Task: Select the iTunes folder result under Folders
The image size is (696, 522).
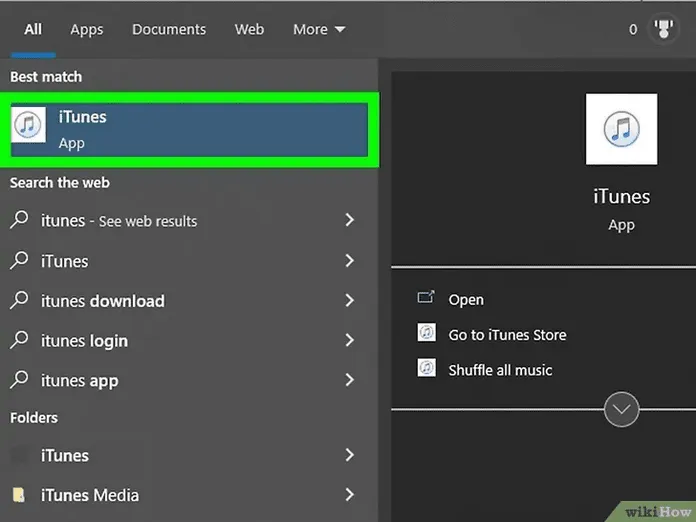Action: pos(65,455)
